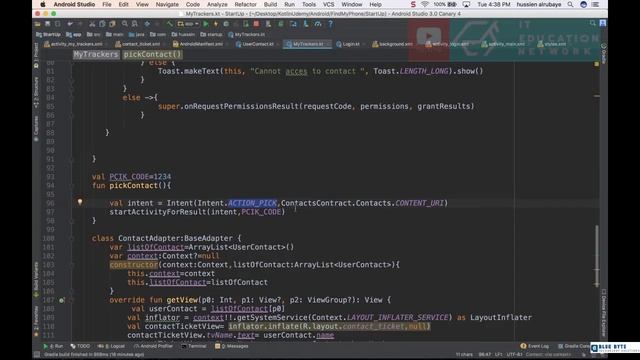Viewport: 640px width, 360px height.
Task: Open the Build menu
Action: (270, 4)
